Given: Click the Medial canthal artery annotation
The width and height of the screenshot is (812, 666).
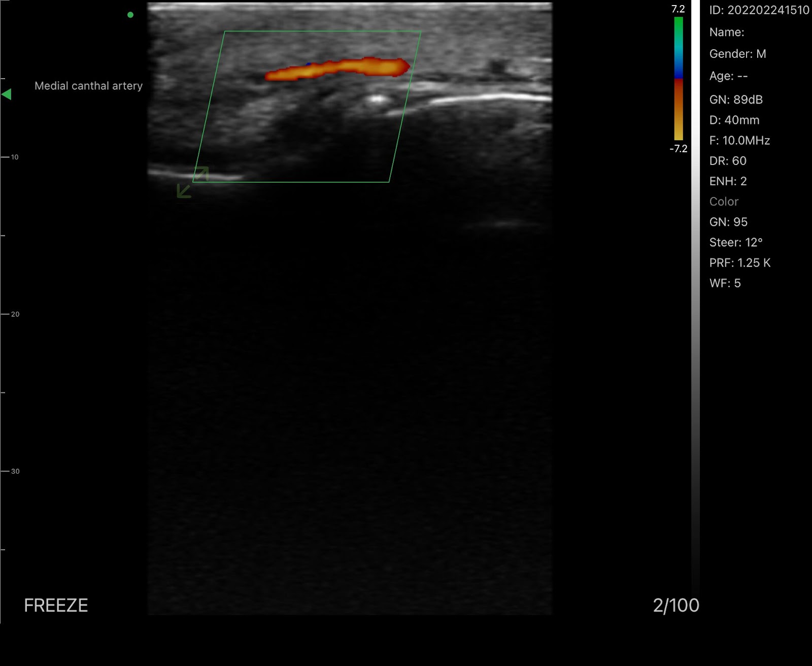Looking at the screenshot, I should (x=88, y=86).
